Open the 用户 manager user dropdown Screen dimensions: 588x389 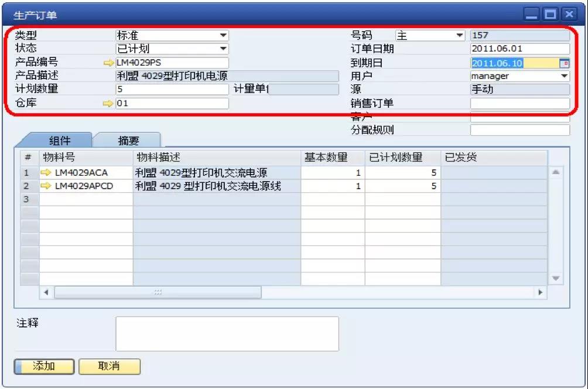(564, 76)
